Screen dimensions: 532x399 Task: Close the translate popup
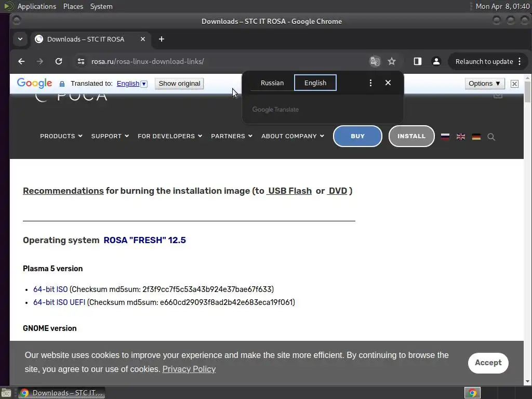388,83
